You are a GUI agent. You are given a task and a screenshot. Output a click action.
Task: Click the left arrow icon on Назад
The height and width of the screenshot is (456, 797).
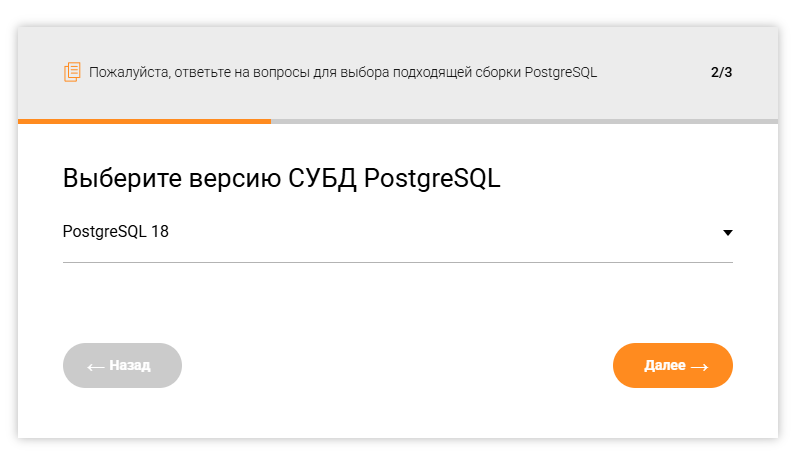(96, 366)
